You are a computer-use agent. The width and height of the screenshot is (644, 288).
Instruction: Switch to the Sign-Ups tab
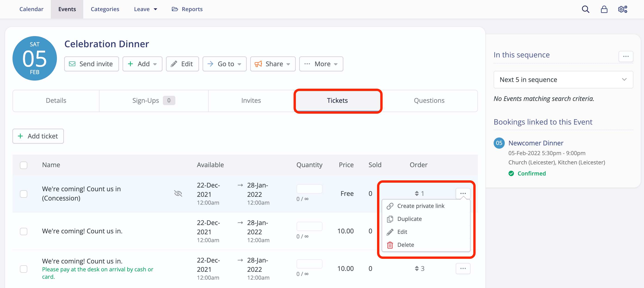154,100
